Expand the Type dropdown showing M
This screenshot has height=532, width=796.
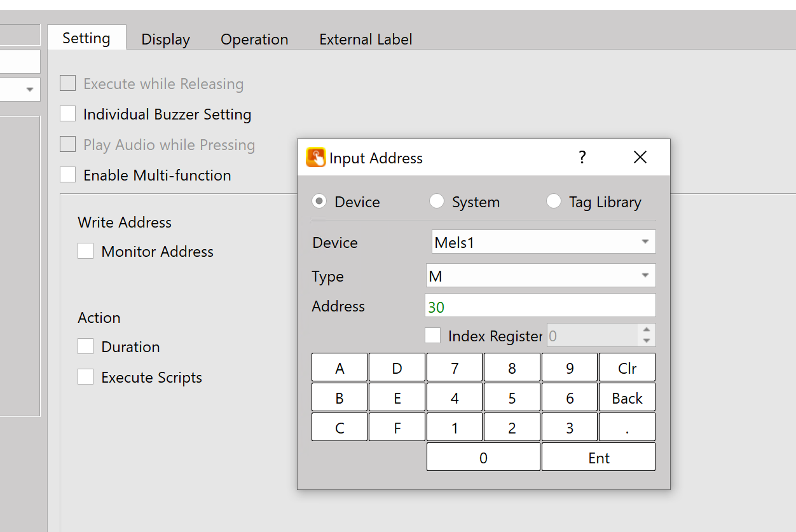pyautogui.click(x=540, y=276)
